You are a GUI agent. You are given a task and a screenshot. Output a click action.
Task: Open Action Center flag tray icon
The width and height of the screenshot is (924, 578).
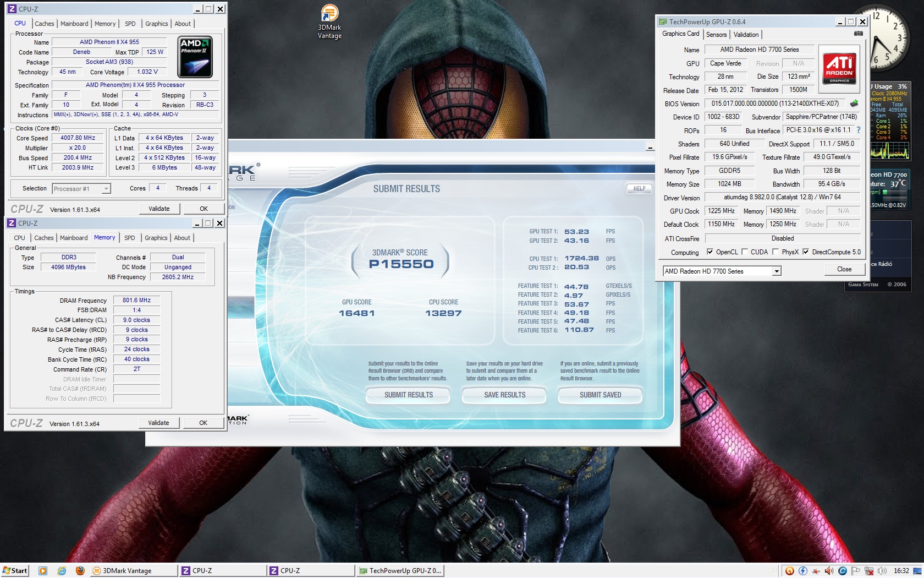pyautogui.click(x=855, y=571)
